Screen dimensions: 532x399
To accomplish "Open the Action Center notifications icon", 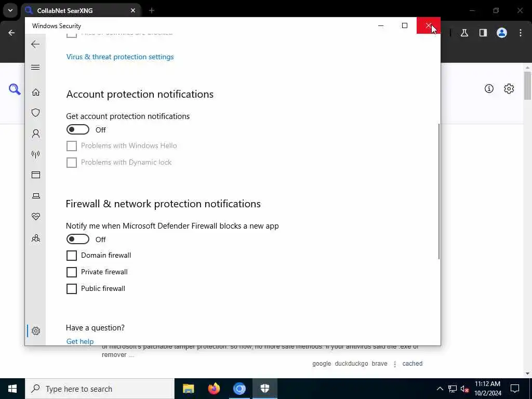I will [x=515, y=389].
